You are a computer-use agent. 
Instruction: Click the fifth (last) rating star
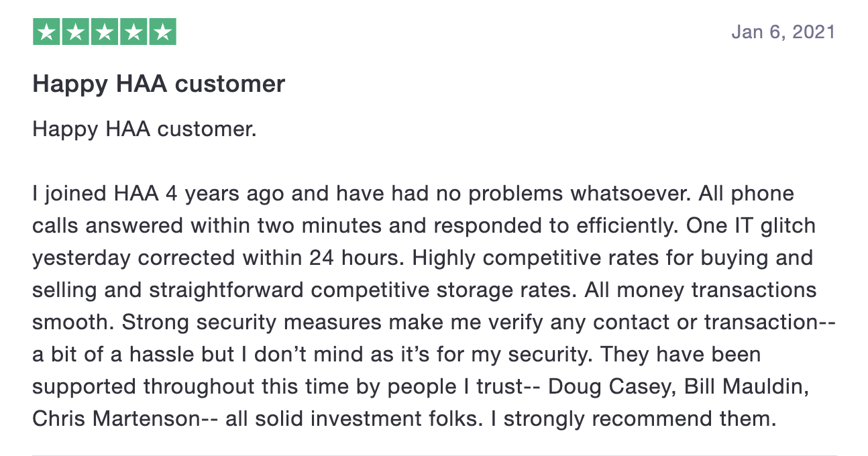click(x=162, y=32)
